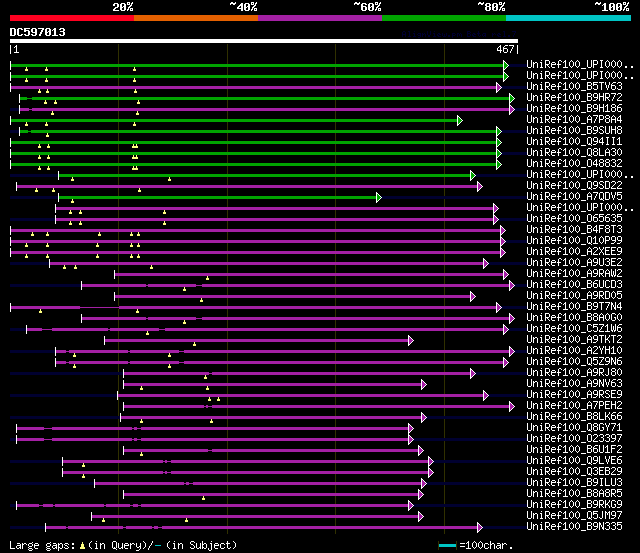The width and height of the screenshot is (640, 553).
Task: Click the green ~80% identity color band
Action: pos(444,18)
